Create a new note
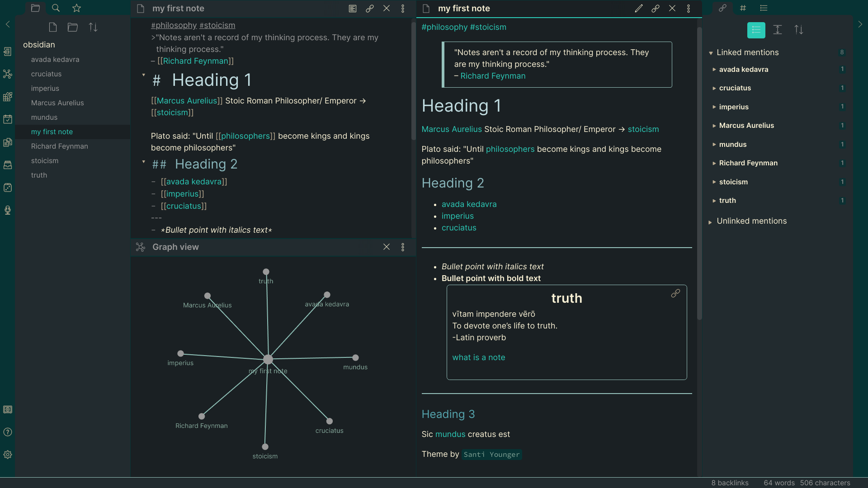Screen dimensions: 868x488 (x=53, y=28)
